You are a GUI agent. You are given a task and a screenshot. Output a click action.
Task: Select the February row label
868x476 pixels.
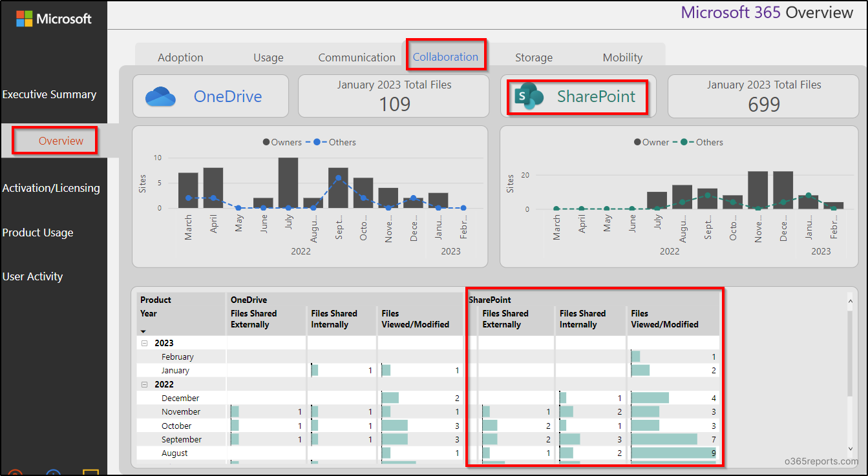178,357
